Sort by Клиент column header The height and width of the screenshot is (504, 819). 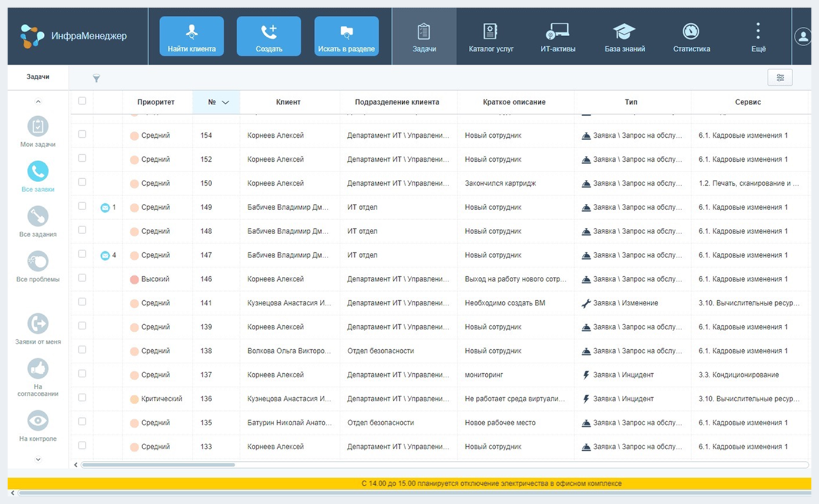[288, 102]
